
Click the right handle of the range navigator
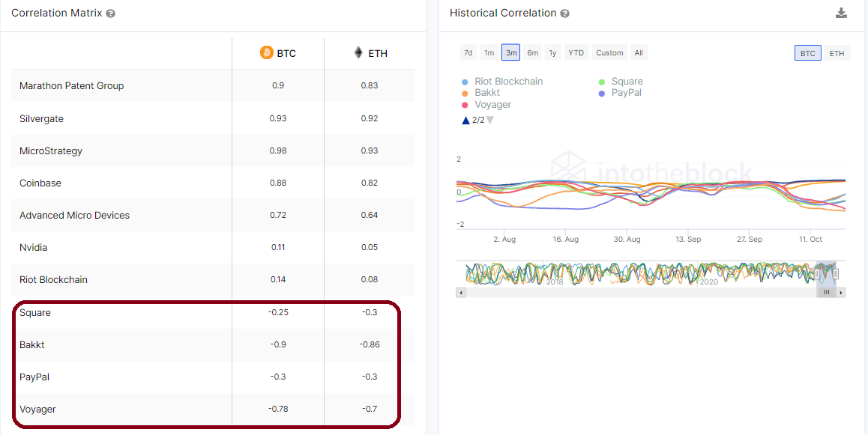pyautogui.click(x=836, y=273)
